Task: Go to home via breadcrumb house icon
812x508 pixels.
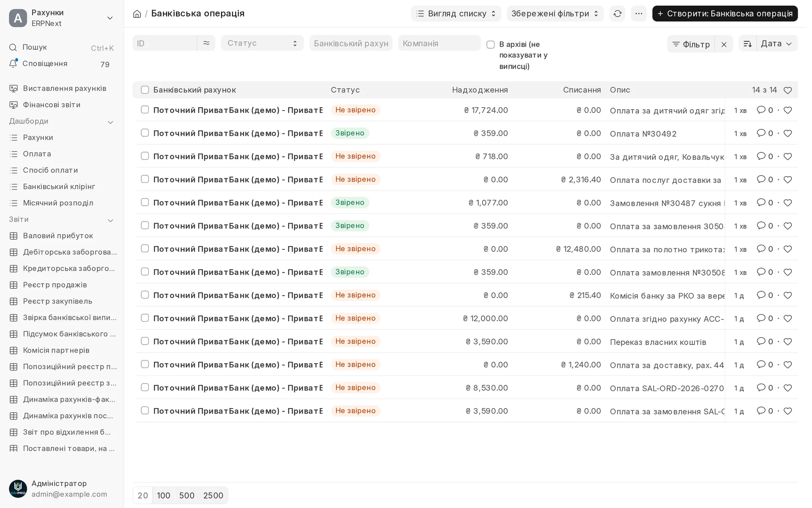Action: [137, 14]
